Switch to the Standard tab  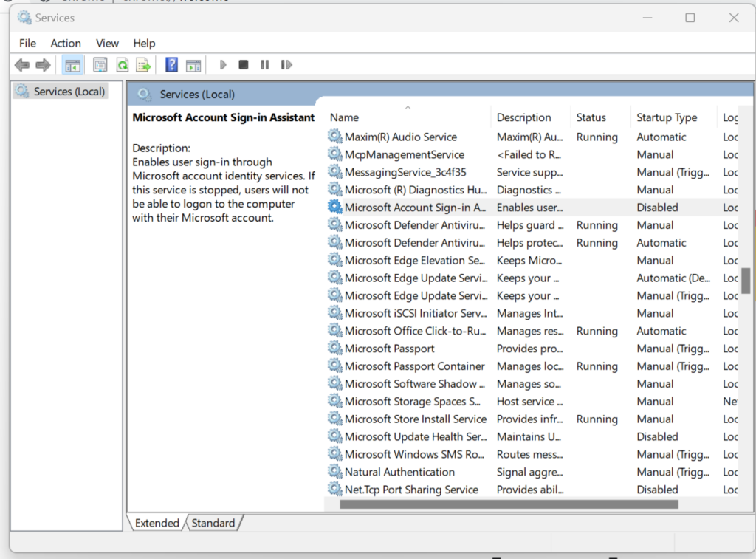[213, 523]
